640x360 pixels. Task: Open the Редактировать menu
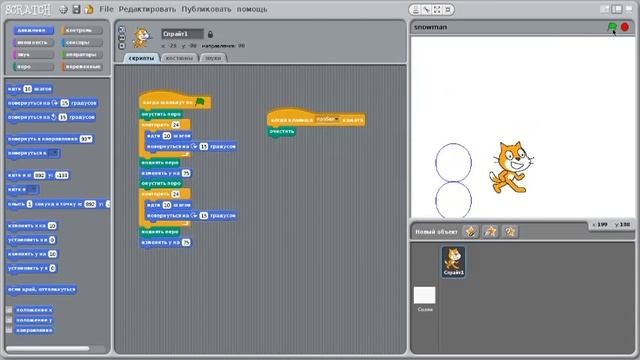coord(147,9)
